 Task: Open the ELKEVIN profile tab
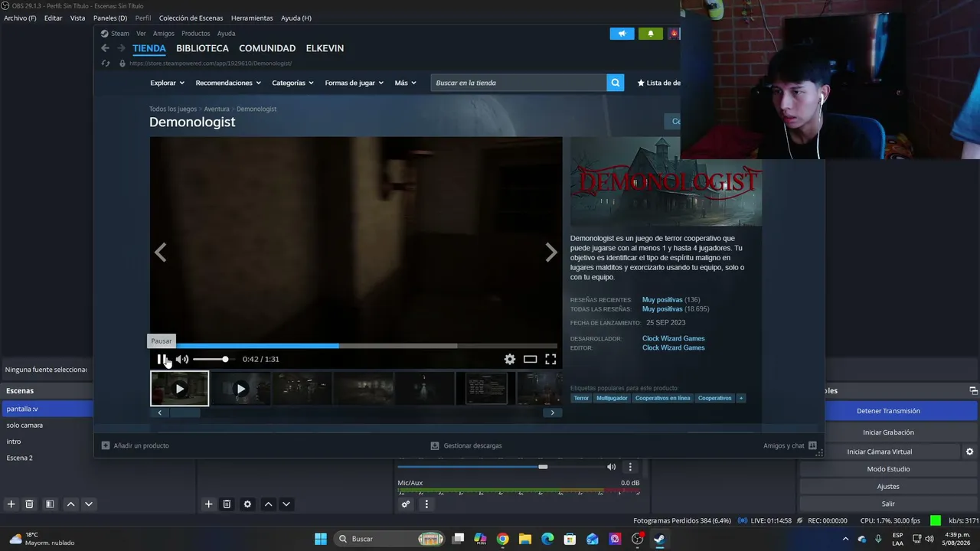coord(325,48)
